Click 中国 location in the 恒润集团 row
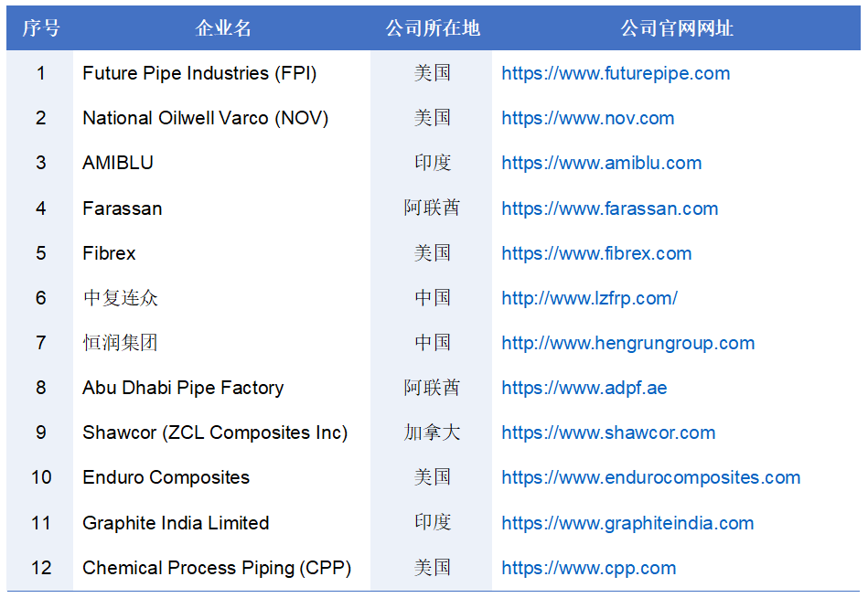 (433, 343)
